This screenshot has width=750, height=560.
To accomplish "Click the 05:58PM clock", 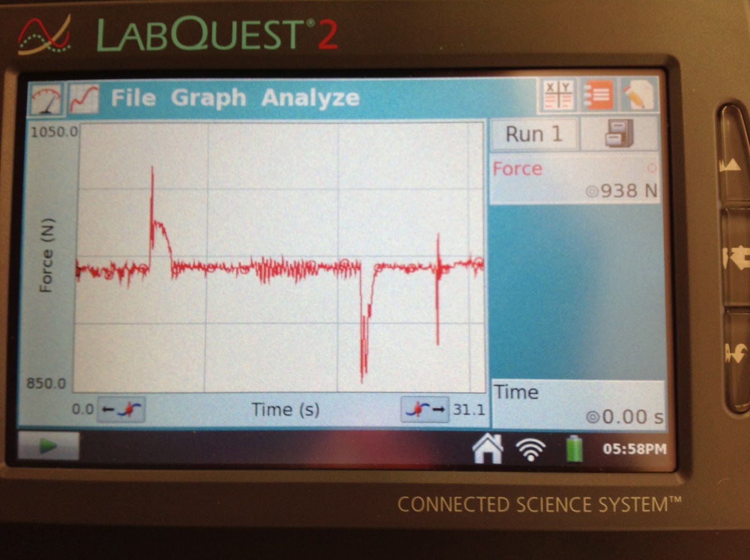I will tap(634, 449).
